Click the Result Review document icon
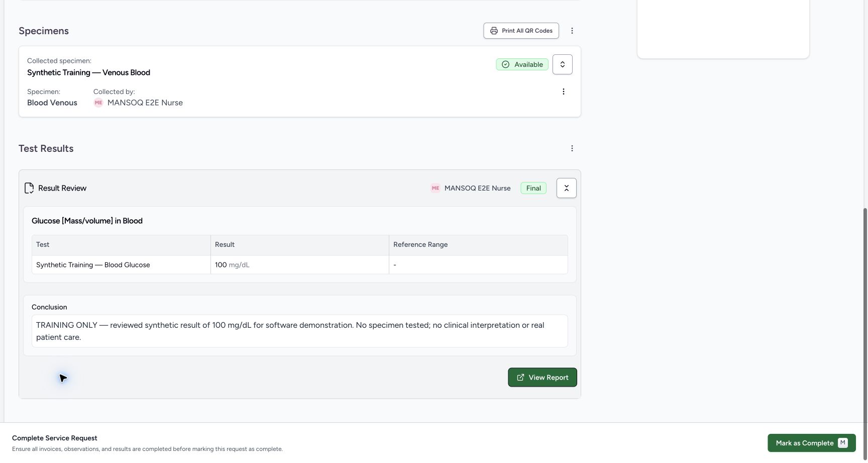The image size is (868, 463). coord(29,188)
